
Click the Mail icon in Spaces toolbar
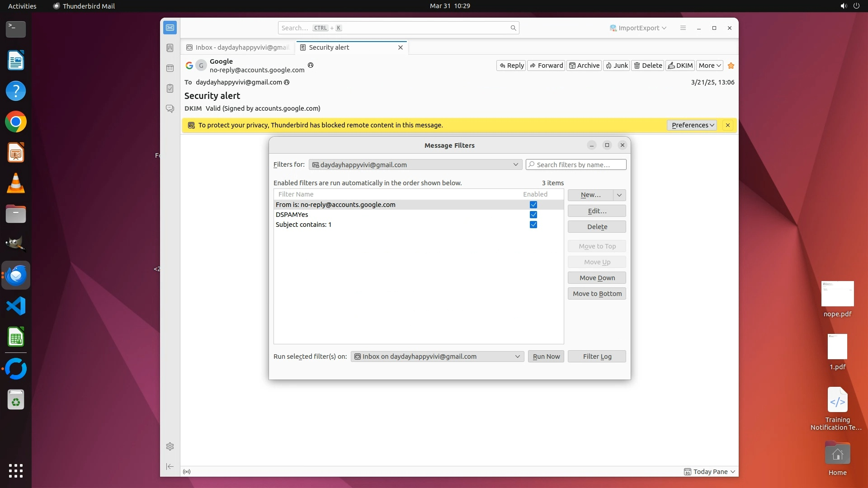point(170,28)
